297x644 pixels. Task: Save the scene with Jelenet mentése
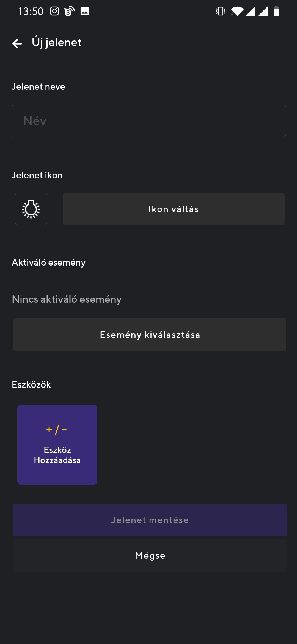click(x=150, y=520)
